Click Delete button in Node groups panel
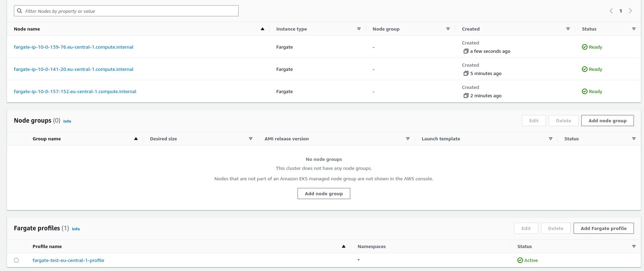The height and width of the screenshot is (271, 644). [x=564, y=121]
